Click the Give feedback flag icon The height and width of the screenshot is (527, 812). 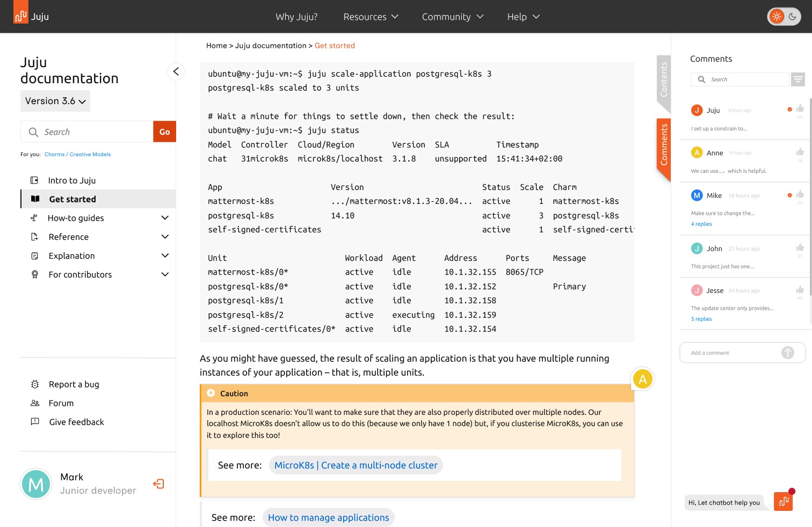pos(35,422)
